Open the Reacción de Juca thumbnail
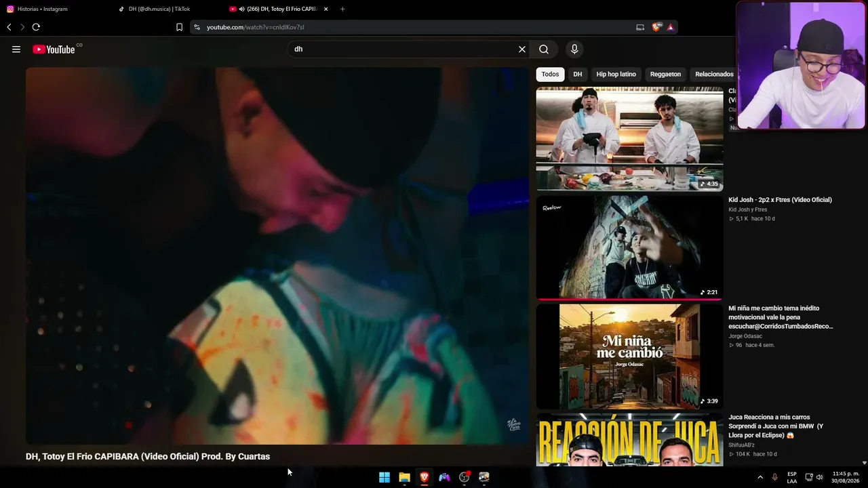 tap(629, 440)
